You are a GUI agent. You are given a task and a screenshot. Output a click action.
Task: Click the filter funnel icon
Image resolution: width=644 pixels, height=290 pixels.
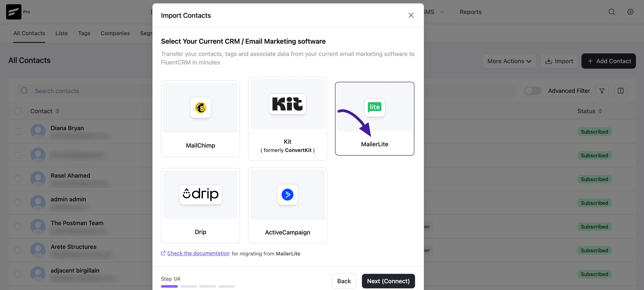point(602,91)
